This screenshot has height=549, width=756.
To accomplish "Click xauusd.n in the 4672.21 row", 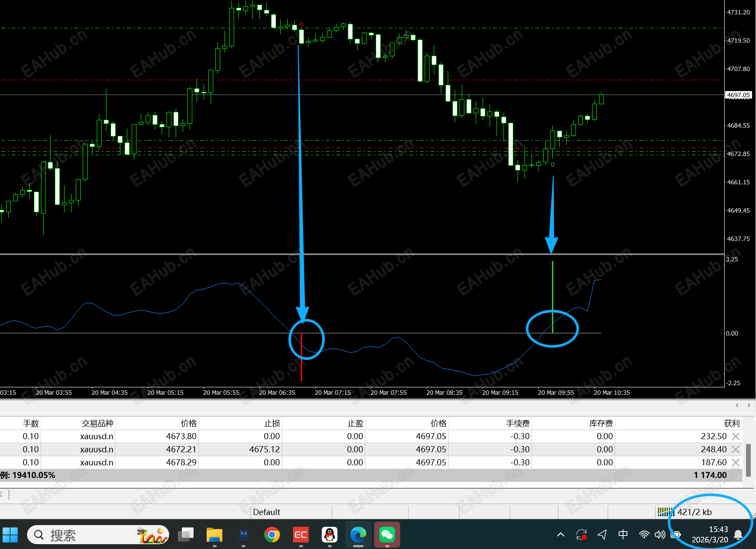I will pyautogui.click(x=97, y=449).
